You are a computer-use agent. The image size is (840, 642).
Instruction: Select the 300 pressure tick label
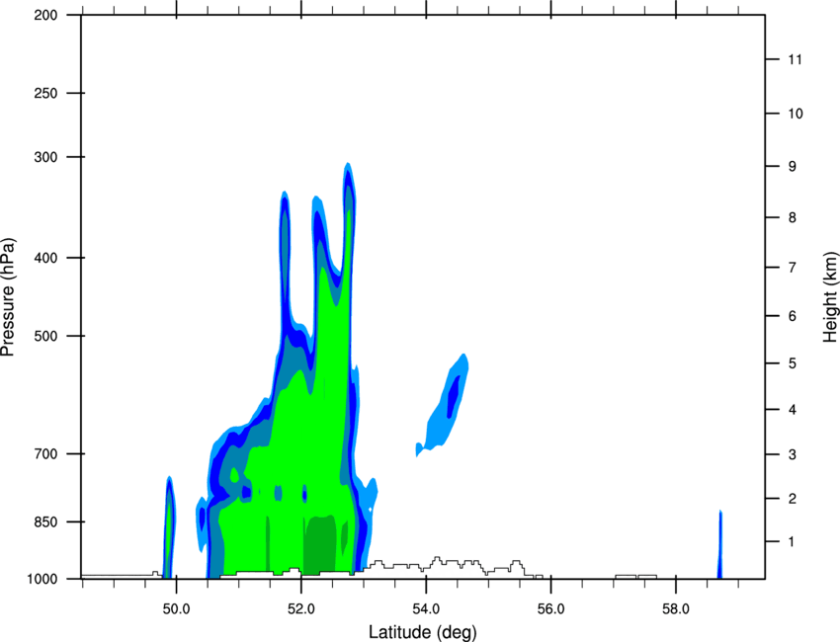(x=45, y=157)
